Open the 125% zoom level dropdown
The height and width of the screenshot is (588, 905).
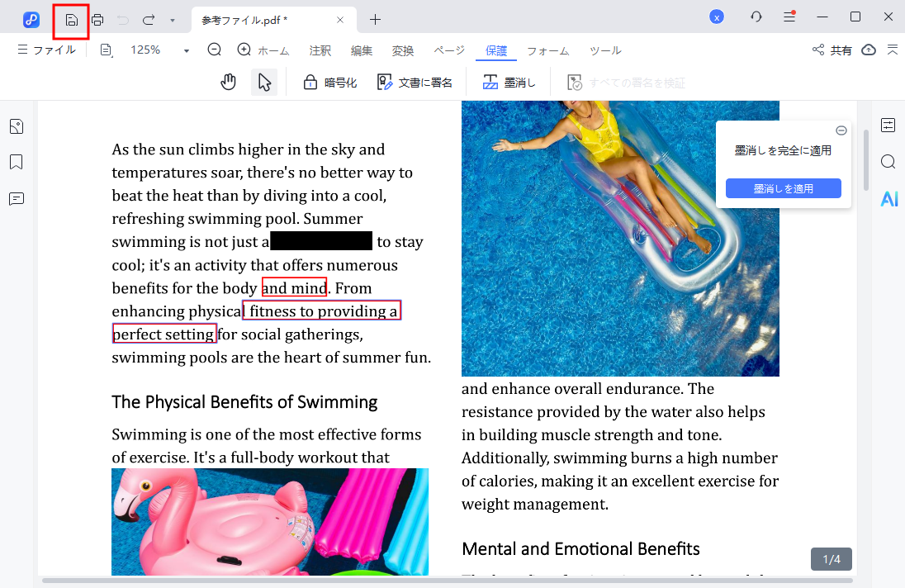(186, 50)
